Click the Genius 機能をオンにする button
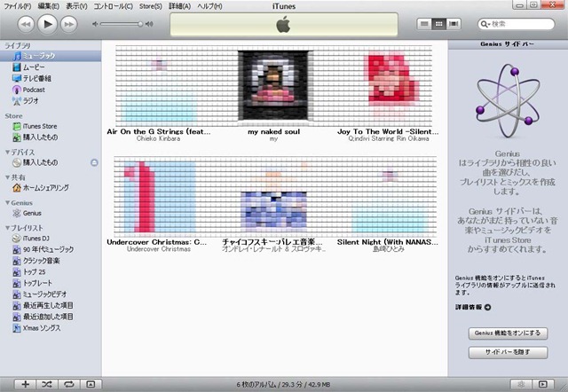568x392 pixels. (508, 333)
